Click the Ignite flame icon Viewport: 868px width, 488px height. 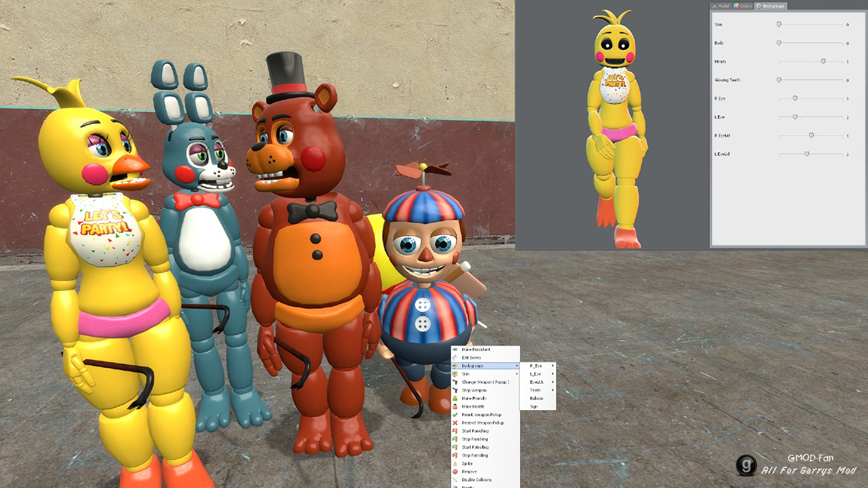455,463
